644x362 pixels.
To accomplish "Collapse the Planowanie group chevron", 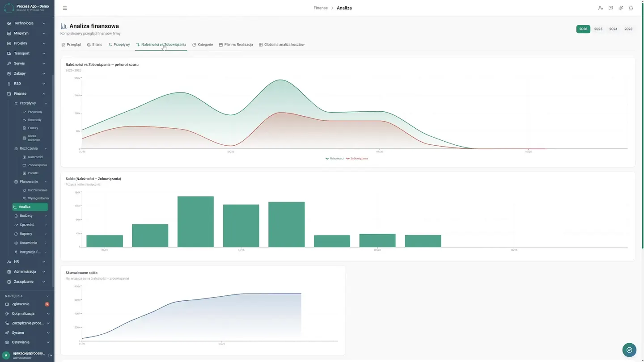I will tap(46, 182).
